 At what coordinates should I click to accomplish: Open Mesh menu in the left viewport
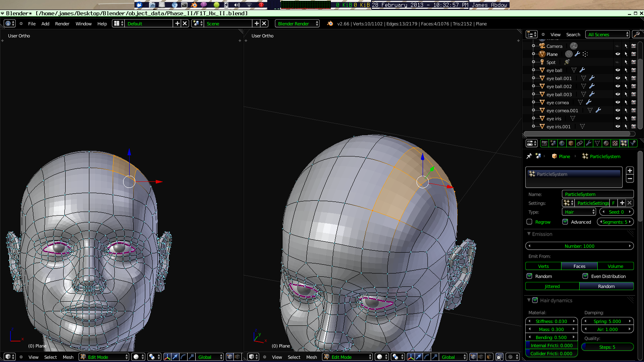coord(68,357)
